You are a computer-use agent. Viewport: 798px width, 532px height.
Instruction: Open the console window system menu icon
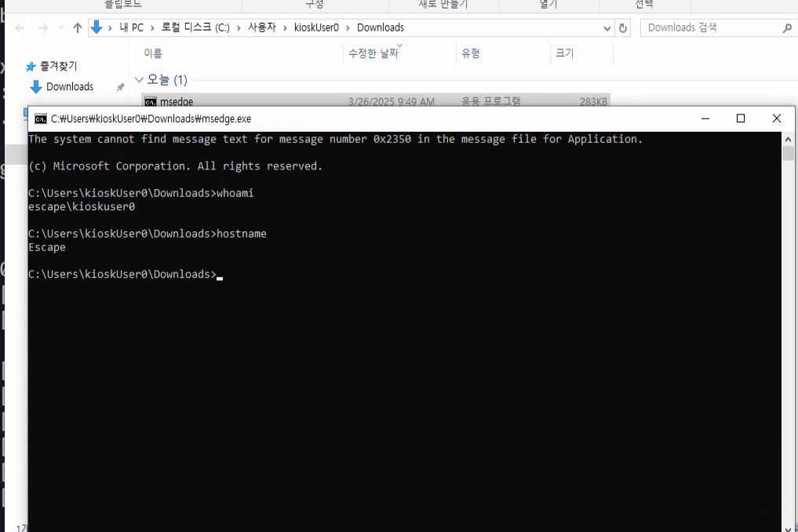tap(40, 118)
